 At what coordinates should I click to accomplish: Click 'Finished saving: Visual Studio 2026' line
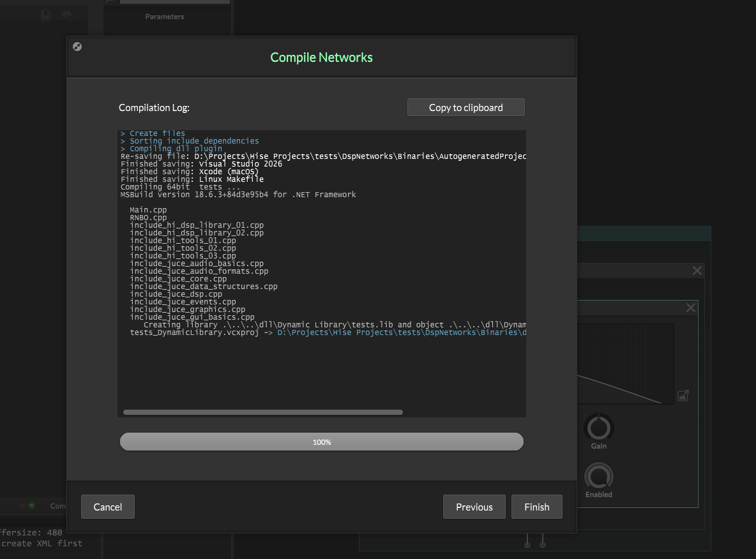click(201, 164)
